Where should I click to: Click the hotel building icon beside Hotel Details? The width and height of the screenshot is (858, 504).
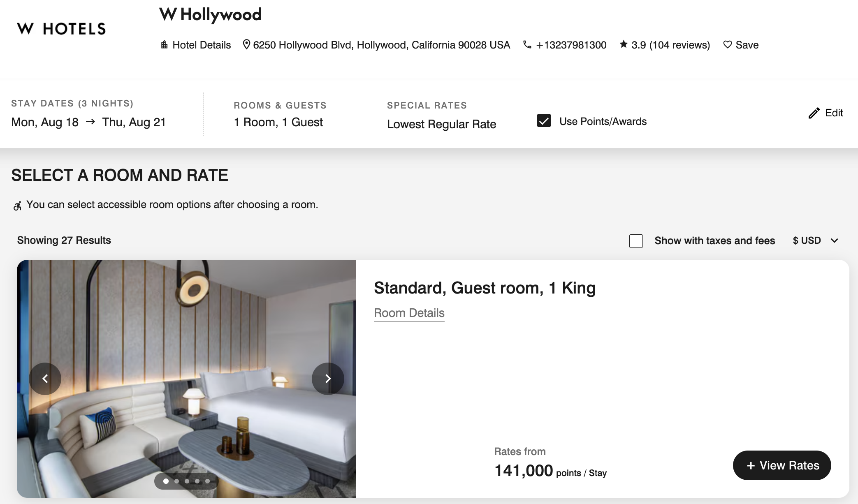164,44
